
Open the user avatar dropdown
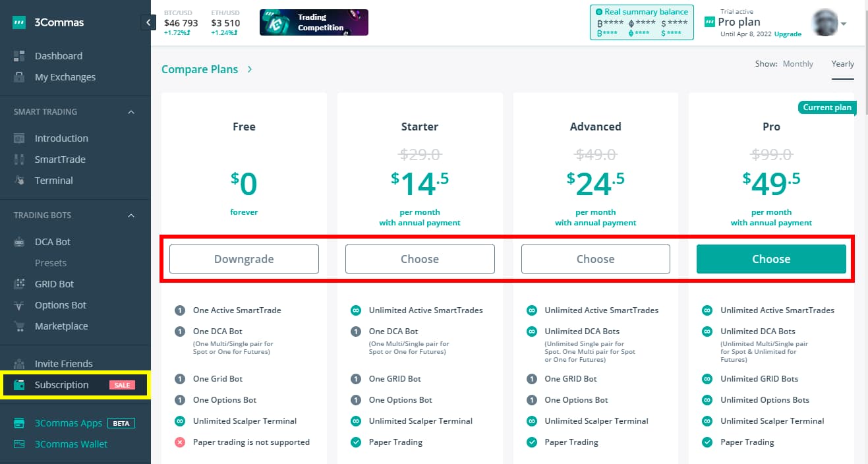click(x=829, y=23)
